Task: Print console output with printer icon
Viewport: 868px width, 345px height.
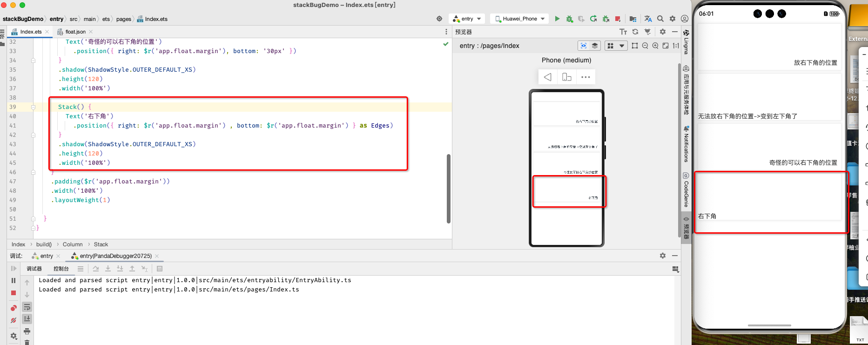Action: pyautogui.click(x=27, y=331)
